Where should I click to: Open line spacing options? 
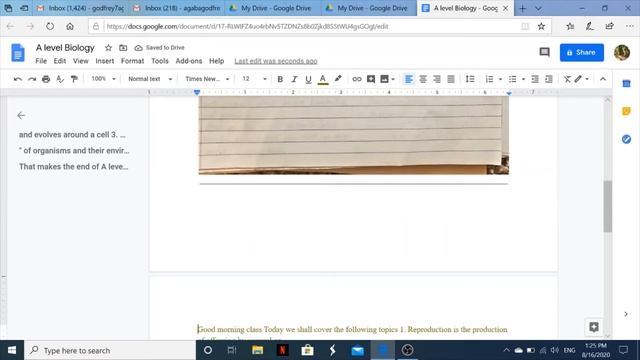click(x=470, y=79)
